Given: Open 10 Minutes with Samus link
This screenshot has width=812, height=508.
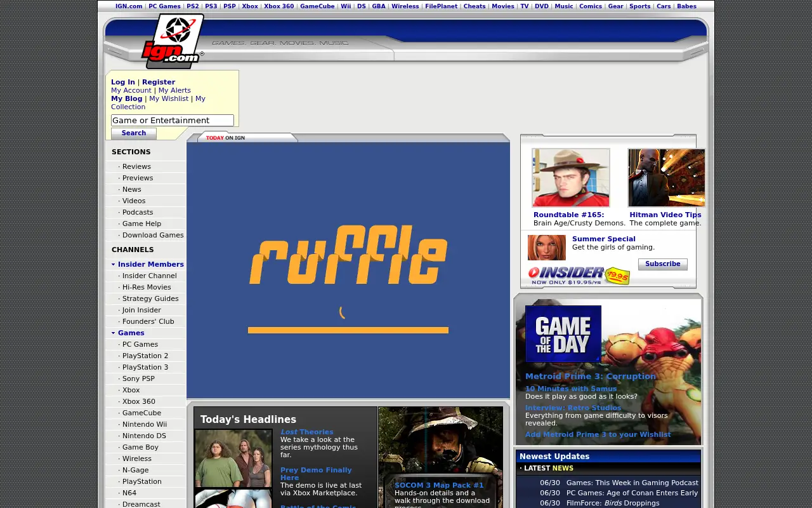Looking at the screenshot, I should point(571,389).
